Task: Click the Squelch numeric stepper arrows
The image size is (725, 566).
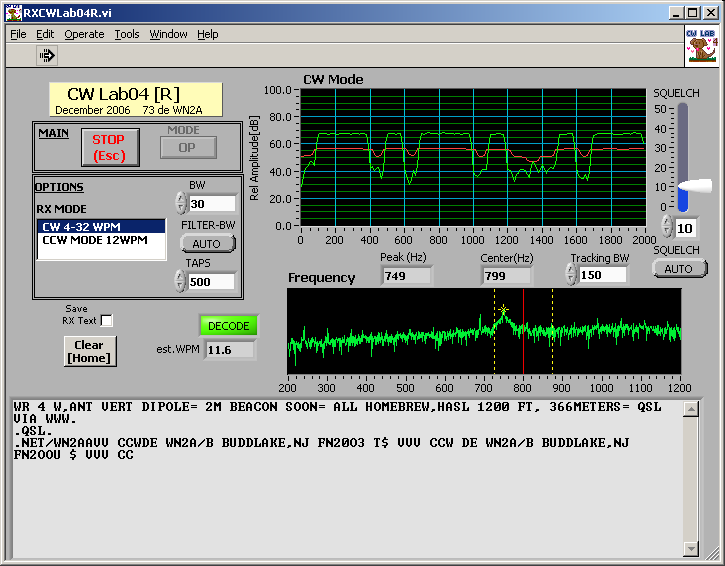Action: coord(666,227)
